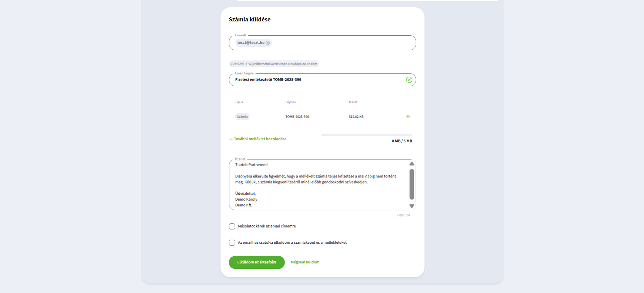Viewport: 644px width, 293px height.
Task: Remove the teszt@teszt.hu recipient chip
Action: [268, 43]
